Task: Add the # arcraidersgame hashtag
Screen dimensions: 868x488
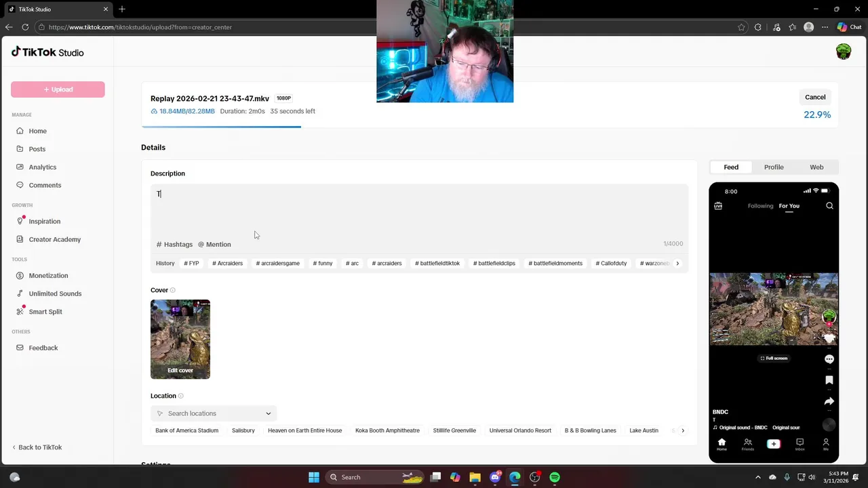Action: click(278, 263)
